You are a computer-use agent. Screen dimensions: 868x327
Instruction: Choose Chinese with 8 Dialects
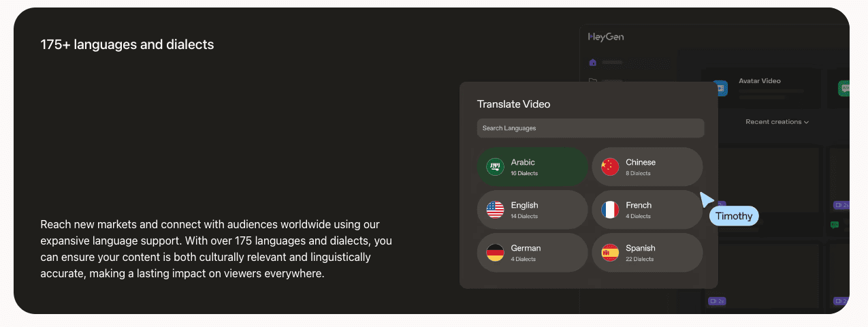coord(647,167)
